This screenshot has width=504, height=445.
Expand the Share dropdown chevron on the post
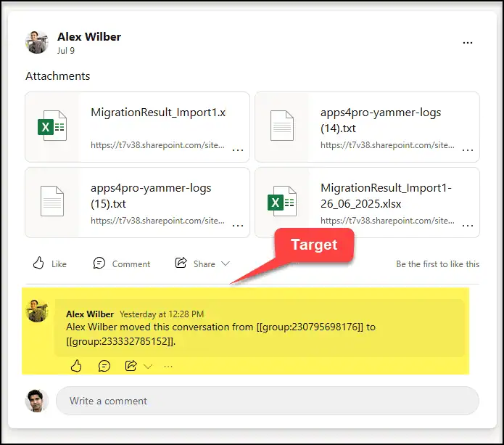pos(226,264)
